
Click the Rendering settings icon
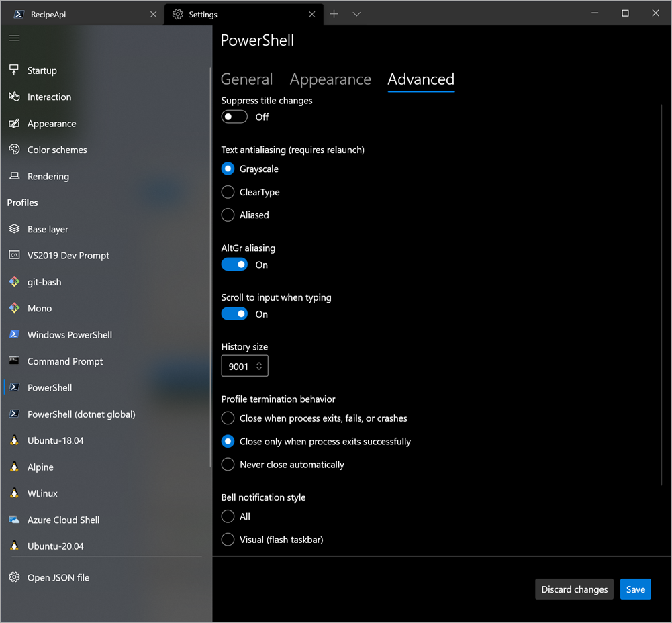coord(15,176)
